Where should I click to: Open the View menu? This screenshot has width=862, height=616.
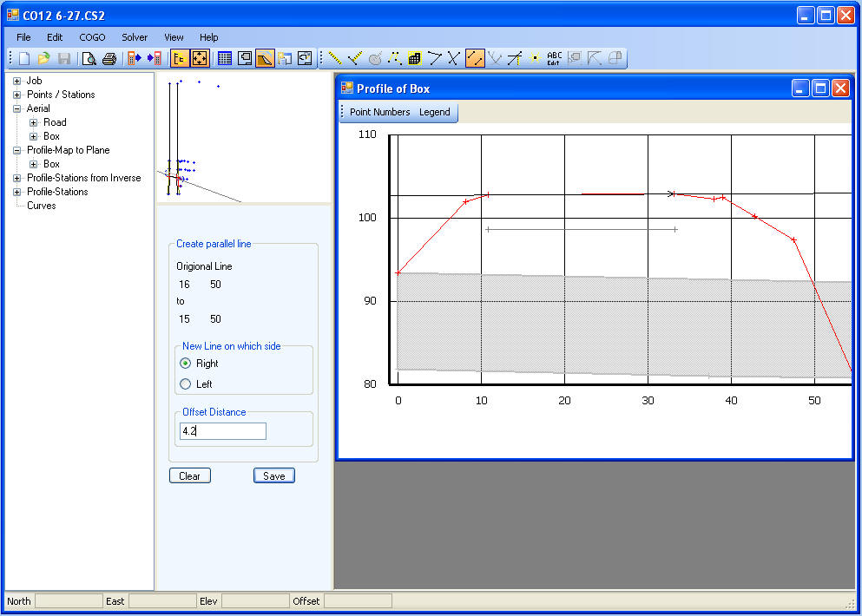(x=174, y=37)
